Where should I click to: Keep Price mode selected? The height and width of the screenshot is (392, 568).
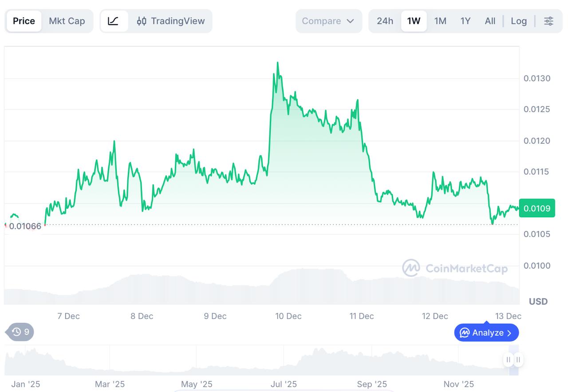click(x=24, y=21)
